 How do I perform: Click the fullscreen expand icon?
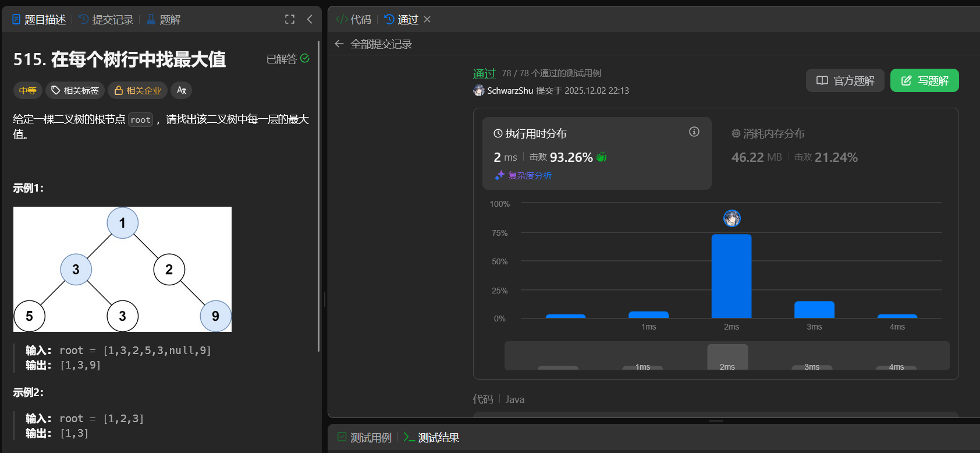[x=290, y=19]
